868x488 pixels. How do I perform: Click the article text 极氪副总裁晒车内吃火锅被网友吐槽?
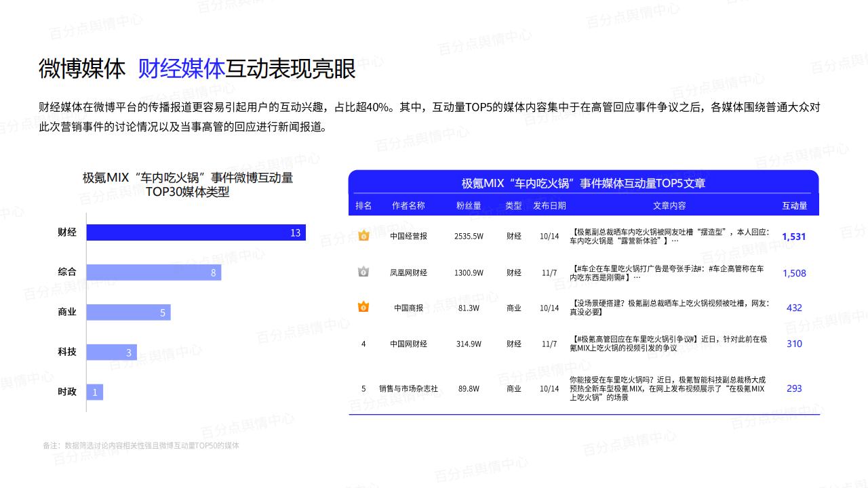point(669,236)
